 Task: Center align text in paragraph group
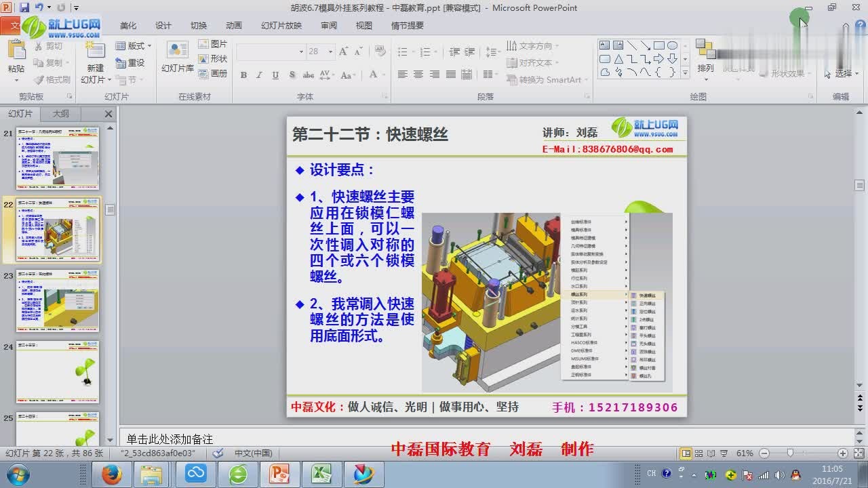click(418, 75)
